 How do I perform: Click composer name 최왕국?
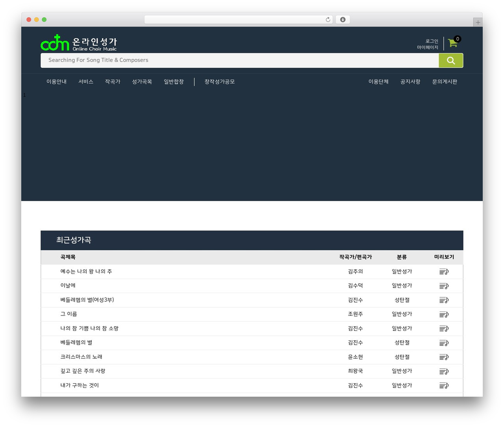pyautogui.click(x=356, y=371)
